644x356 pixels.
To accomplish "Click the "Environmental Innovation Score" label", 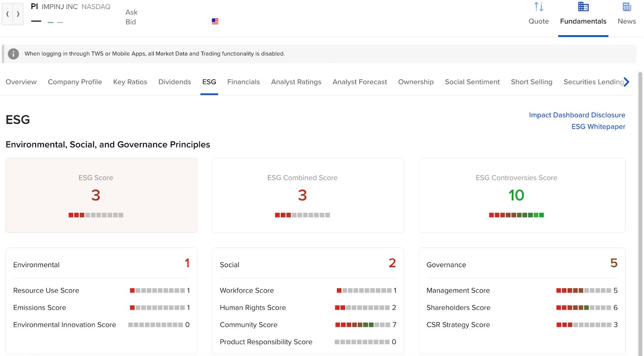I will (64, 325).
